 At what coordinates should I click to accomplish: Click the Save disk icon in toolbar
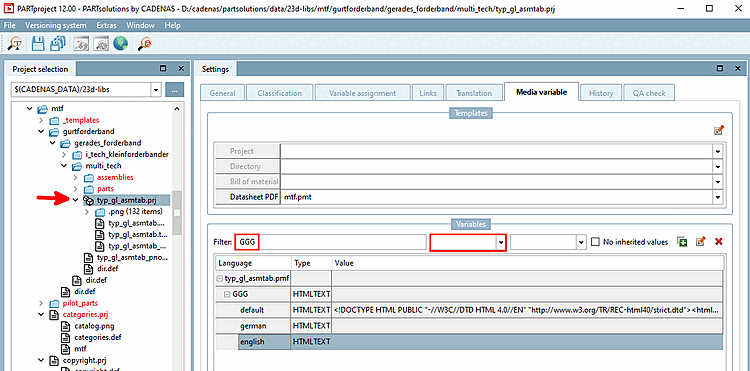[38, 44]
